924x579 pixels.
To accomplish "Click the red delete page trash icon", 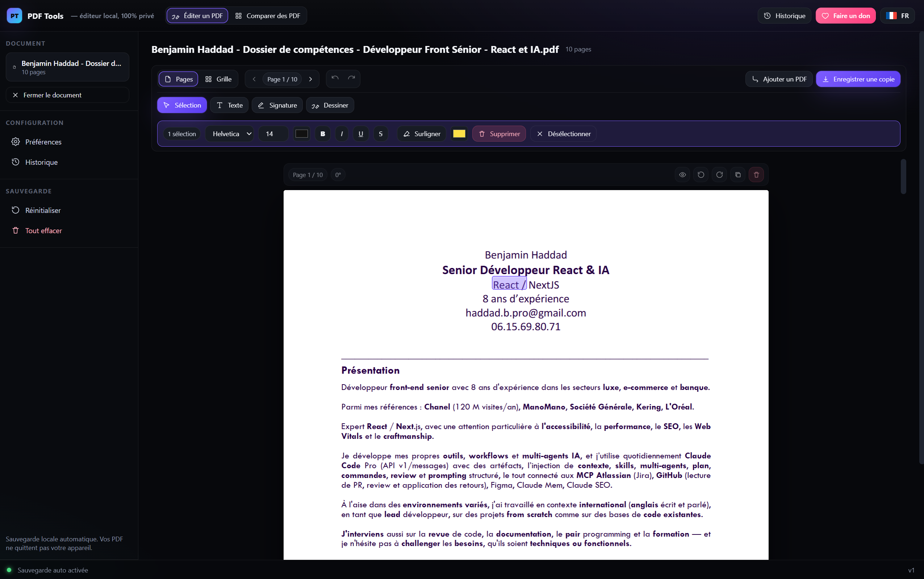I will [756, 175].
